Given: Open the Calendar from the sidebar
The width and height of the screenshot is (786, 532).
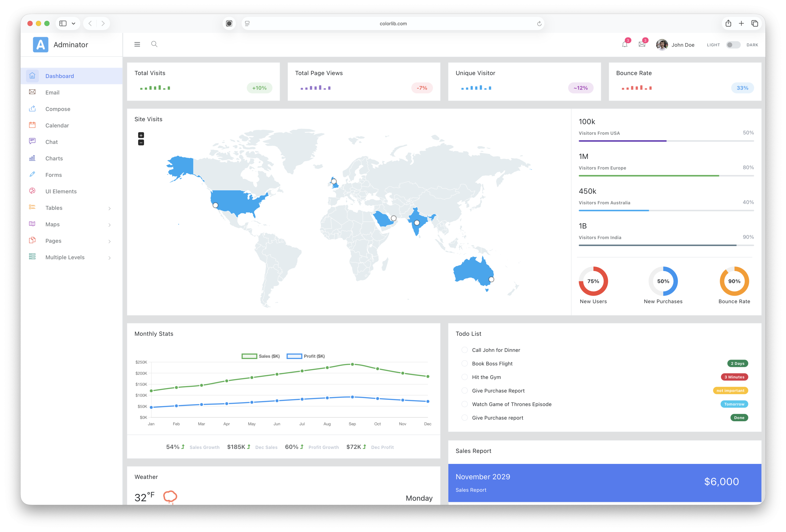Looking at the screenshot, I should [x=57, y=125].
